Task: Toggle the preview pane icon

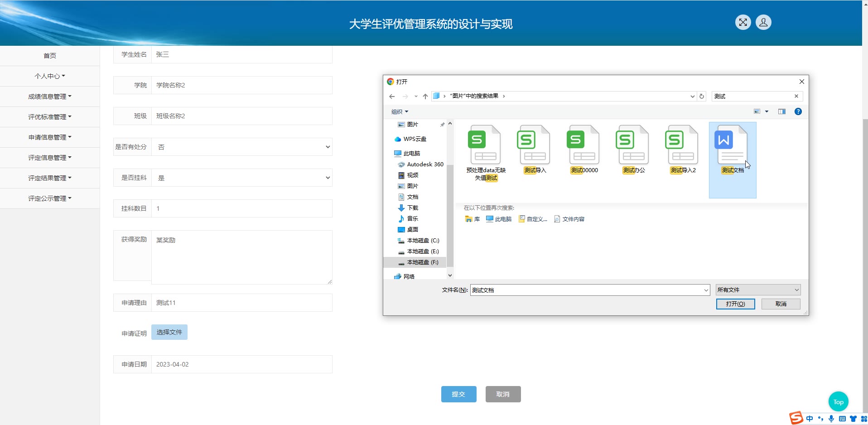Action: (781, 111)
